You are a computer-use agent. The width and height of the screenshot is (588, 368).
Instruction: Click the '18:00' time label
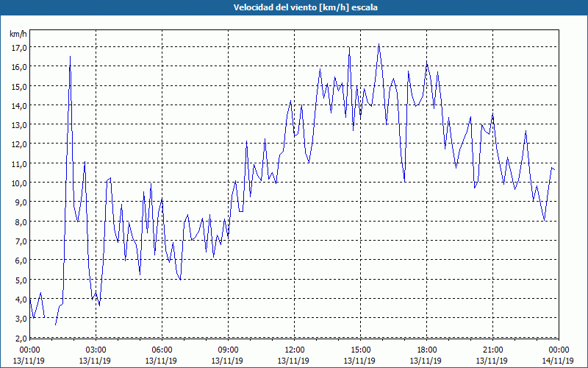point(426,350)
